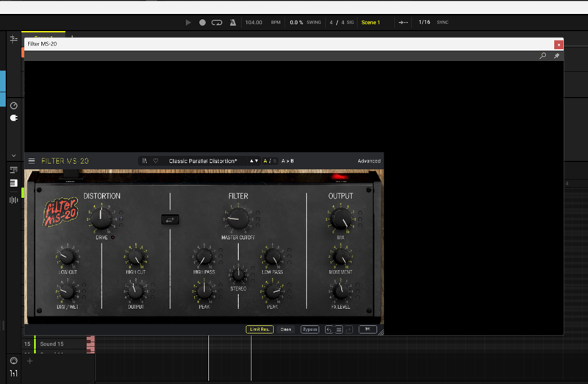
Task: Select preset slot B
Action: pyautogui.click(x=274, y=161)
